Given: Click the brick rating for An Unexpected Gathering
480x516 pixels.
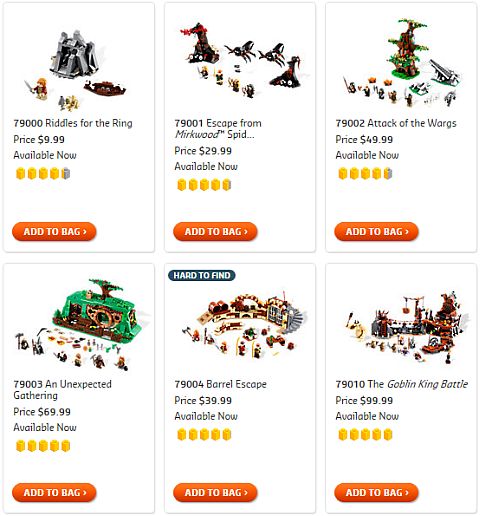Looking at the screenshot, I should tap(43, 446).
